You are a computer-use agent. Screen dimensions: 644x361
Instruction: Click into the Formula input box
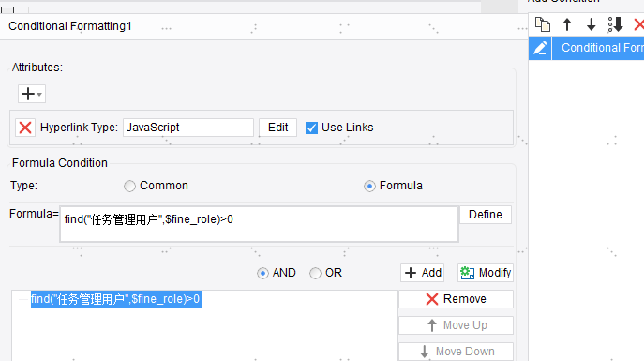point(259,224)
